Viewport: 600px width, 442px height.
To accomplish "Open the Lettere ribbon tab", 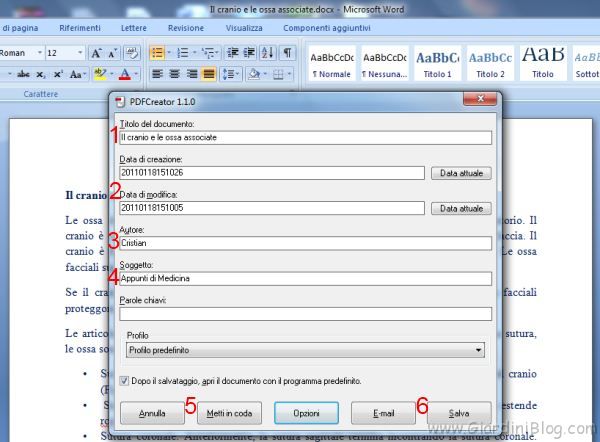I will click(134, 28).
